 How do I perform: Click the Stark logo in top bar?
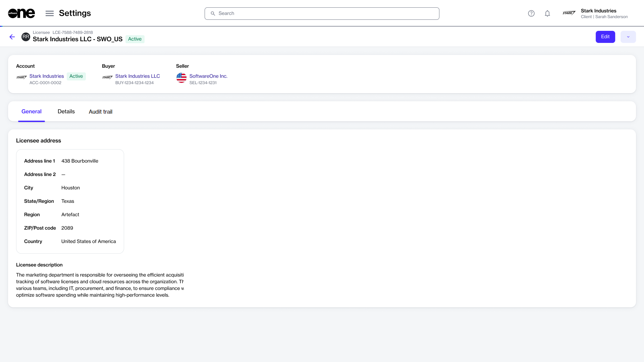[x=569, y=13]
